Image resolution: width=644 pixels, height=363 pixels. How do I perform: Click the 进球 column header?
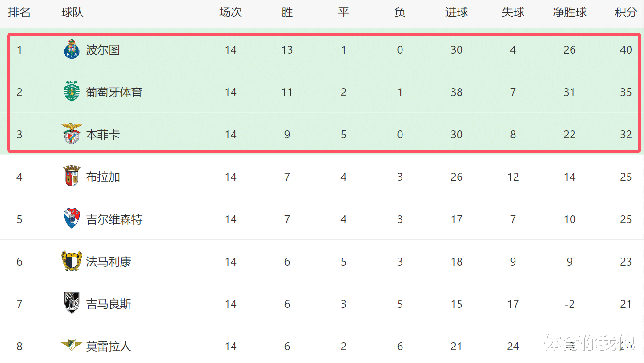457,13
